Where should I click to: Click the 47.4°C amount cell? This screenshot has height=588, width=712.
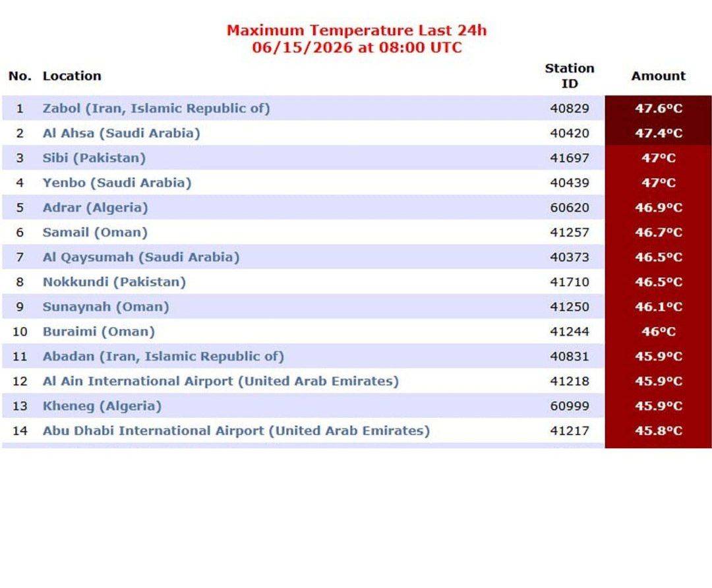(x=659, y=133)
